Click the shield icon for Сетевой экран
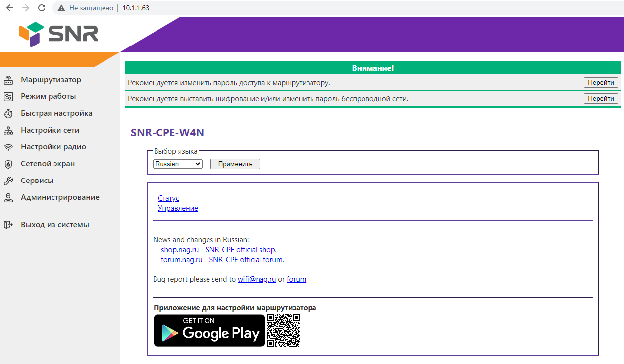This screenshot has width=624, height=364. [x=8, y=164]
